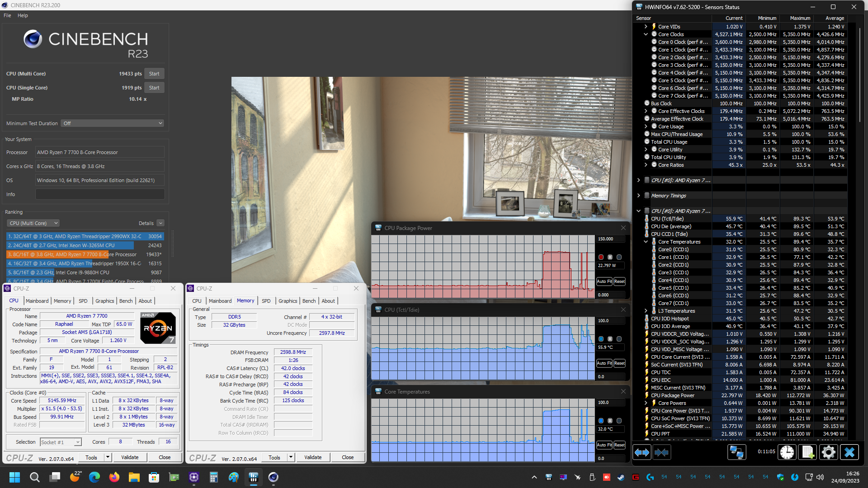Click Close in Memory CPU-Z window
868x488 pixels.
(x=348, y=457)
